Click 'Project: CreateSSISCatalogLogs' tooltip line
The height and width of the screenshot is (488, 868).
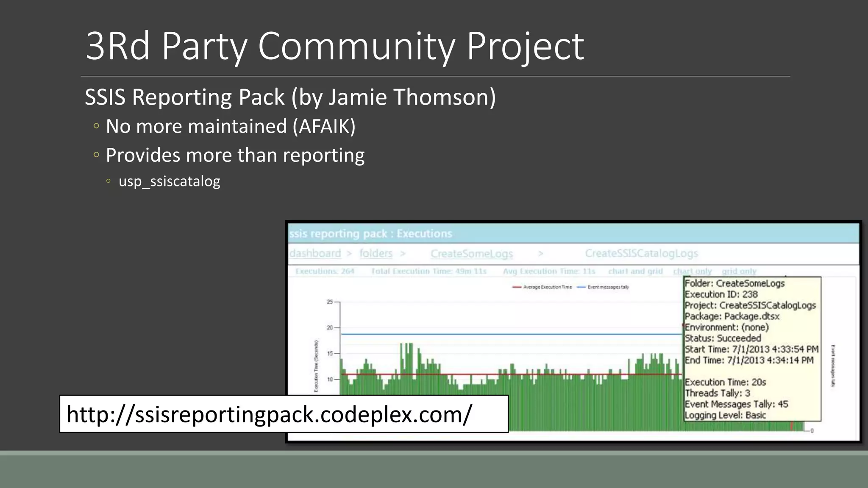(750, 305)
